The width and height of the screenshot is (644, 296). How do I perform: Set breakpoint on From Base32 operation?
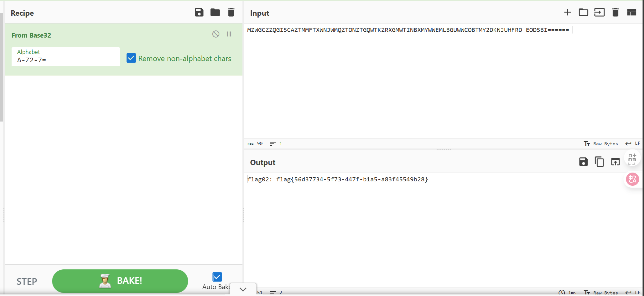click(x=229, y=34)
